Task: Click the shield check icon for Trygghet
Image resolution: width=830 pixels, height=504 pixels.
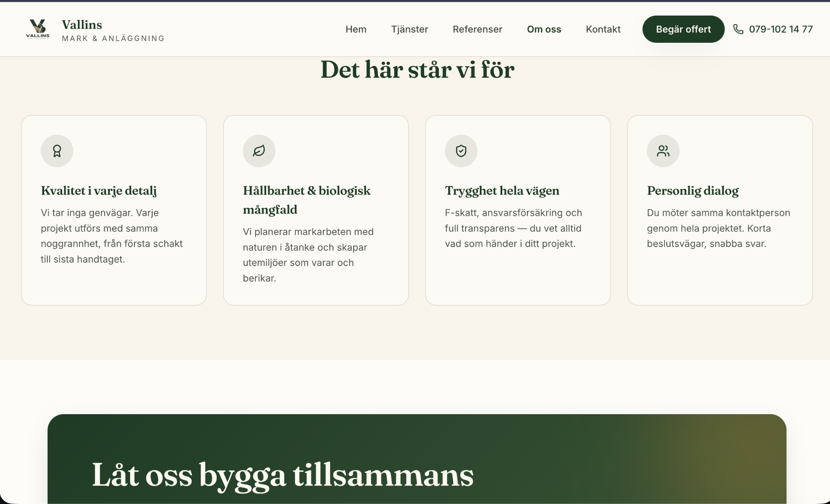Action: click(x=461, y=151)
